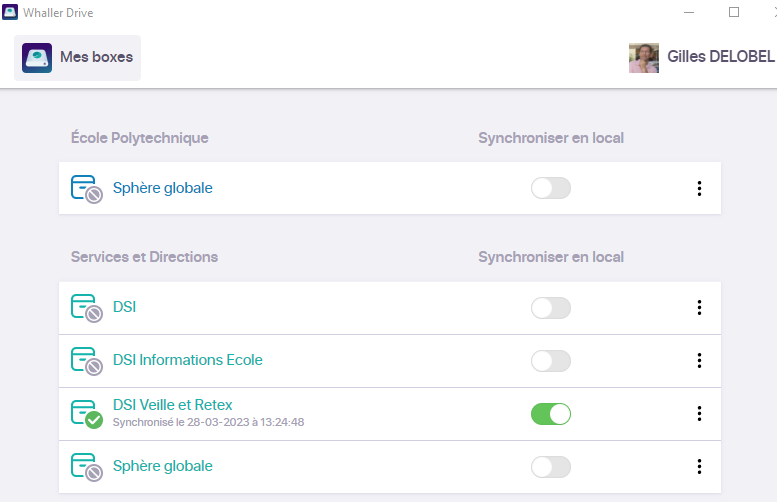
Task: Click the École Polytechnique Sphère globale box icon
Action: [86, 189]
